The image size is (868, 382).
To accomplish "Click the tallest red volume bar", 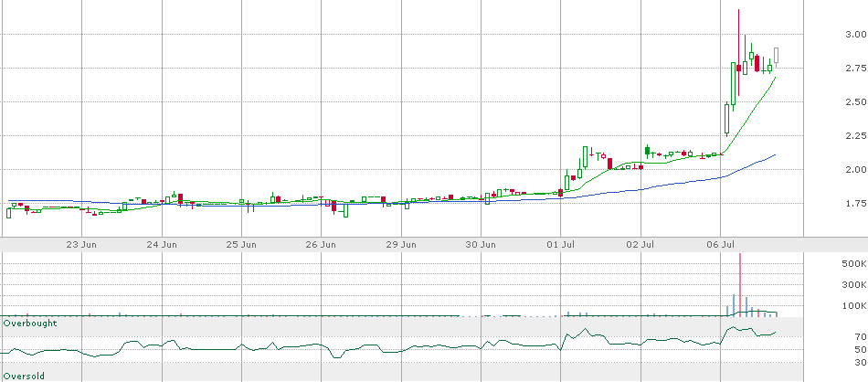I will 739,284.
